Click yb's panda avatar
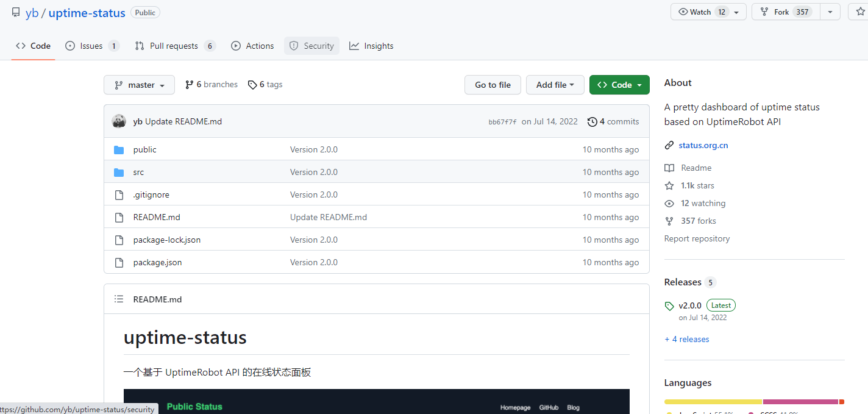 click(119, 121)
